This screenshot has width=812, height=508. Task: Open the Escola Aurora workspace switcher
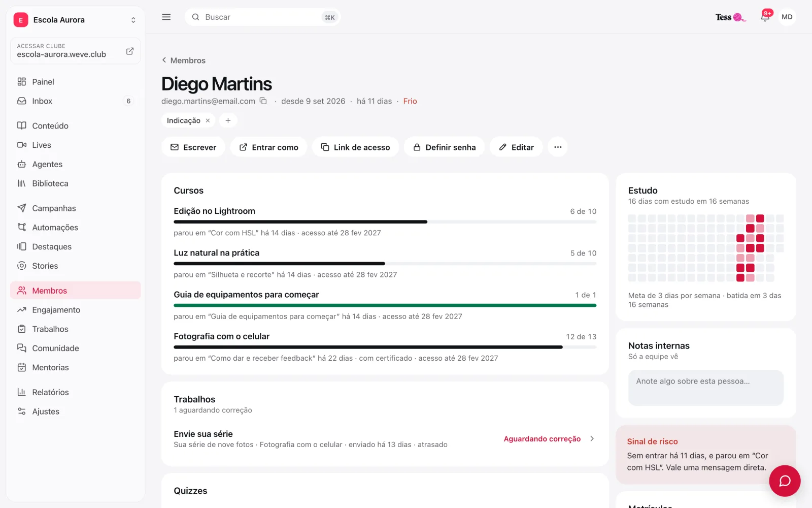click(75, 20)
